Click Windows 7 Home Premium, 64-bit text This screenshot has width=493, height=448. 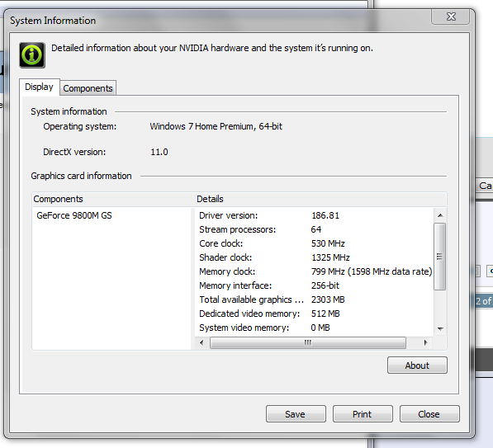click(216, 126)
